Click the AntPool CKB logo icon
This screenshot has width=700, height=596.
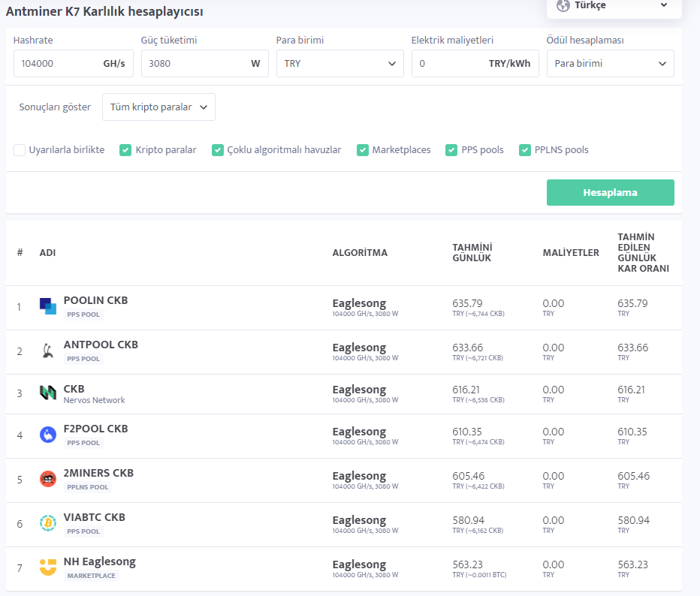click(x=48, y=351)
